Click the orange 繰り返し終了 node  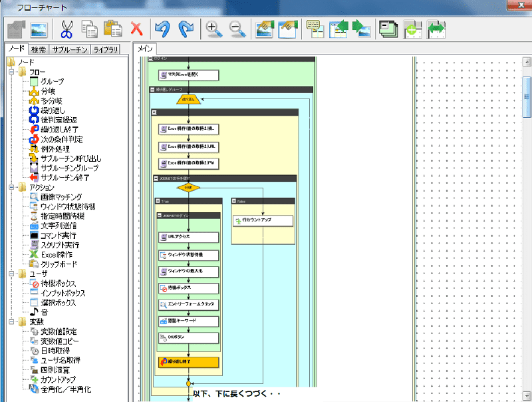(189, 362)
